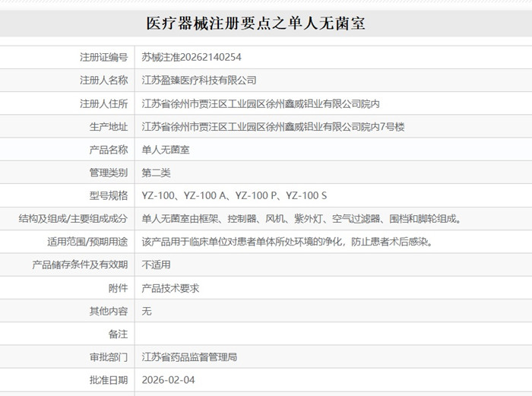Select the model list starting YZ-100

(234, 196)
